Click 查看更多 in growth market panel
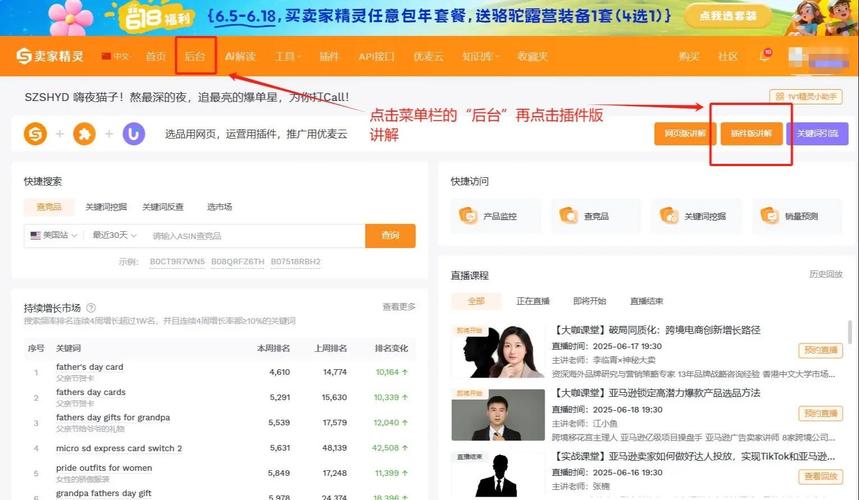This screenshot has width=859, height=500. click(399, 307)
